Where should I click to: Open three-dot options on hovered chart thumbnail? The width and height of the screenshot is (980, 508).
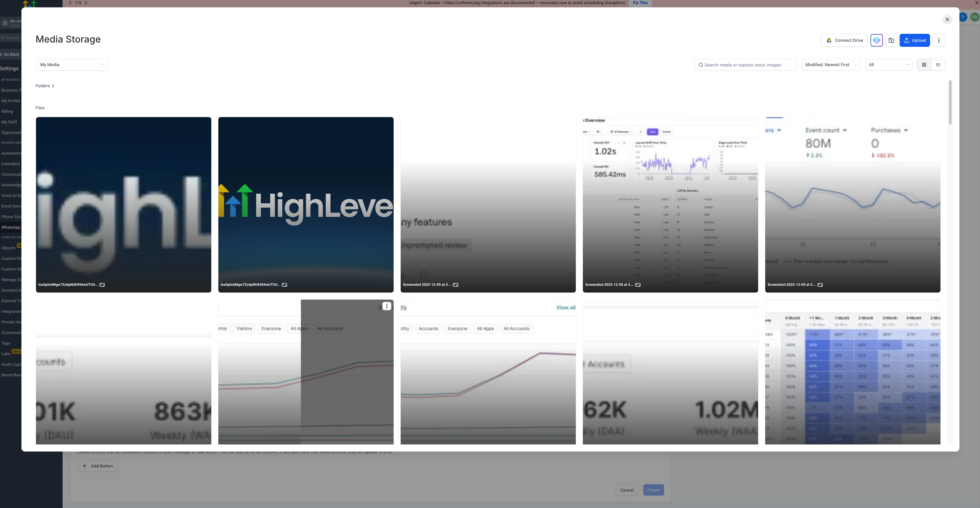(387, 306)
